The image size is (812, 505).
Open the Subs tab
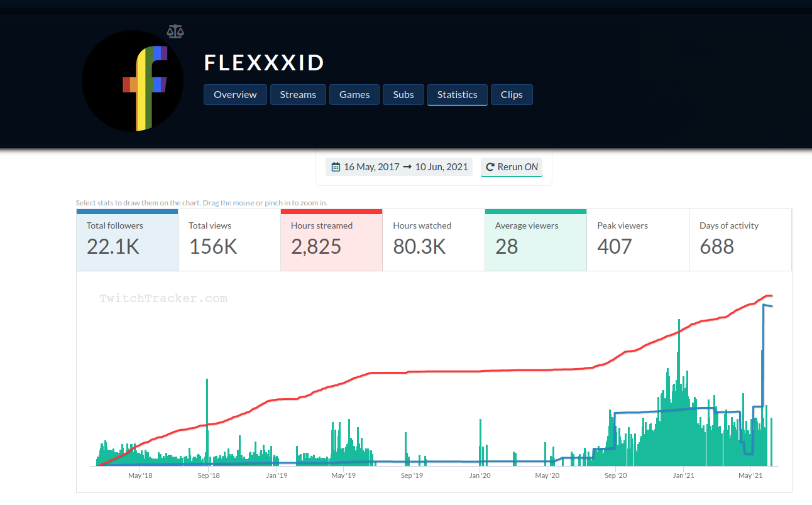[403, 95]
